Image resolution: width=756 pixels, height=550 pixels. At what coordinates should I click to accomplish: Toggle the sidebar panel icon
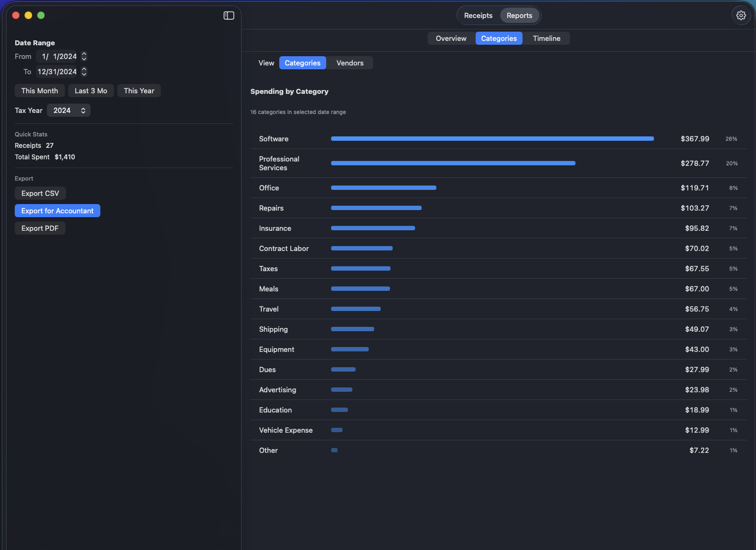pos(229,16)
